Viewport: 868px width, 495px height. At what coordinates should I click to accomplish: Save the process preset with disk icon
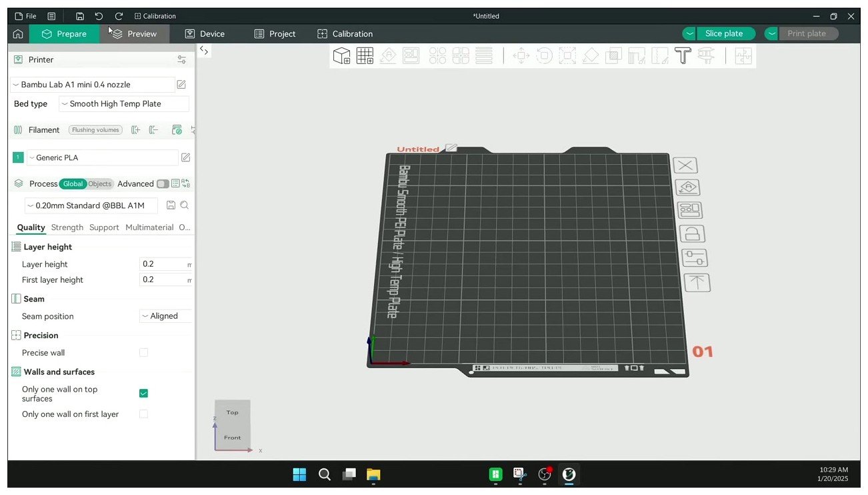[x=171, y=205]
